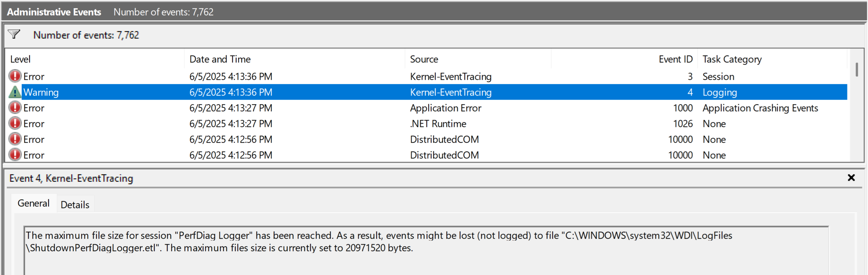Click the error icon of first DistributedCOM event

click(15, 139)
